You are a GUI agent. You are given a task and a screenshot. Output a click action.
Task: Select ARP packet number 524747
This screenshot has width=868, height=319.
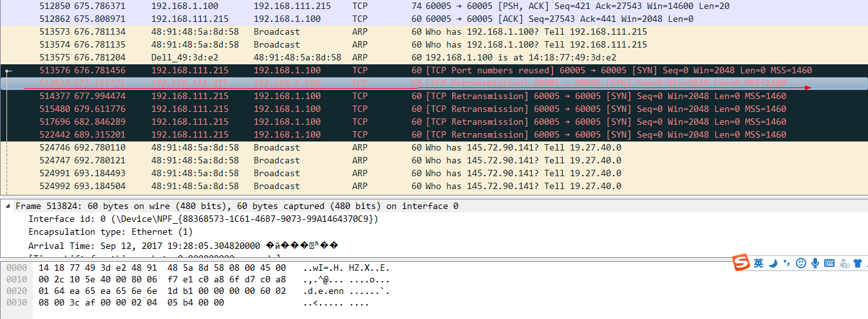pos(434,160)
